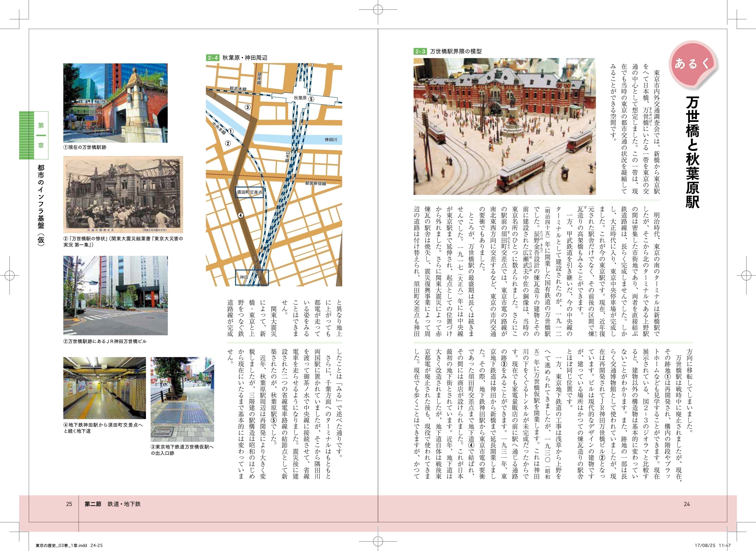This screenshot has width=756, height=551.
Task: Click the 総武本線 label on the map
Action: click(x=238, y=89)
